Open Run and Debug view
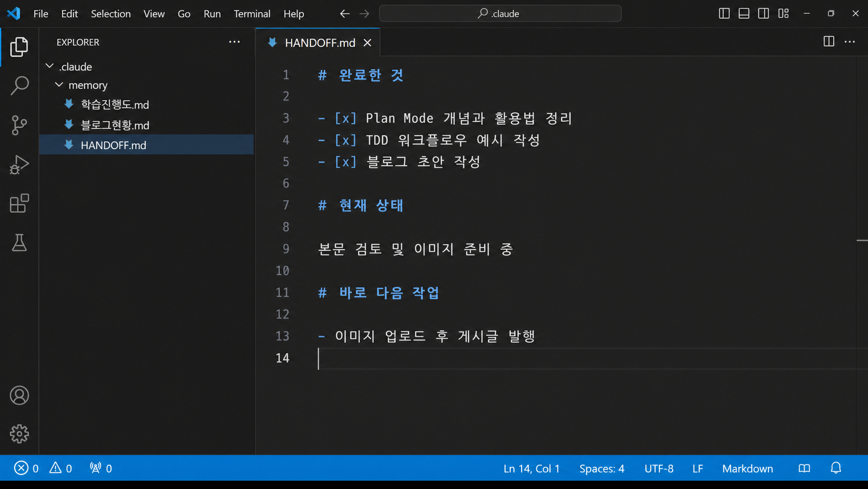Image resolution: width=868 pixels, height=489 pixels. click(x=19, y=165)
